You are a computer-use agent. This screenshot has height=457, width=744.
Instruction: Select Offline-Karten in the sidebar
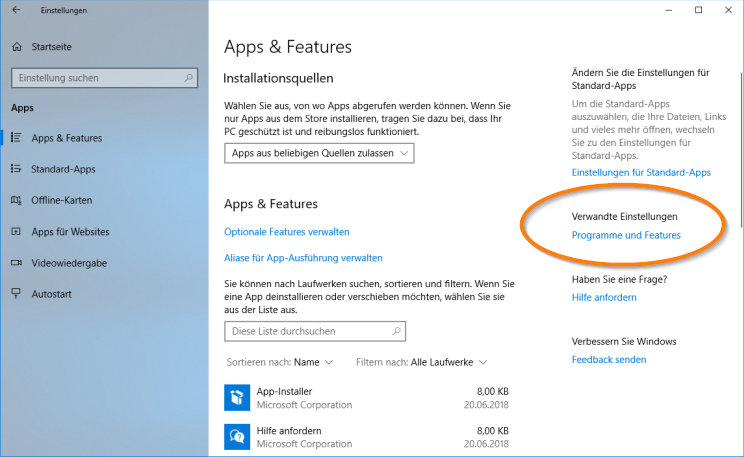(63, 200)
